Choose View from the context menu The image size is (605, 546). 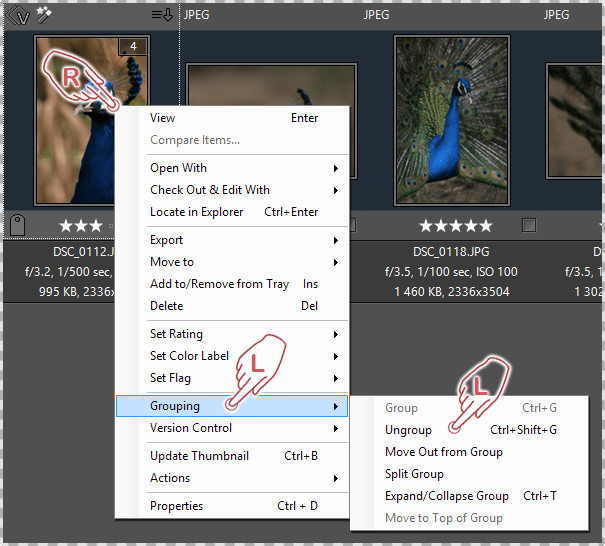[233, 118]
